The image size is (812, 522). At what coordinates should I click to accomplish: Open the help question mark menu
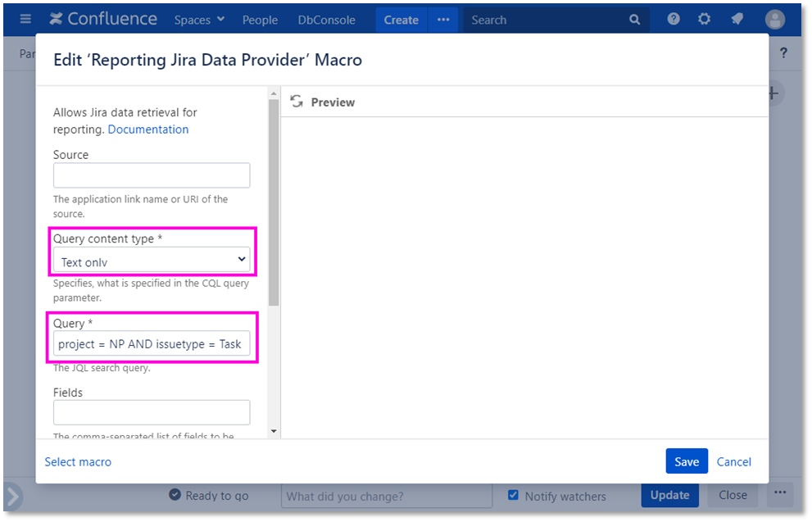pos(674,19)
